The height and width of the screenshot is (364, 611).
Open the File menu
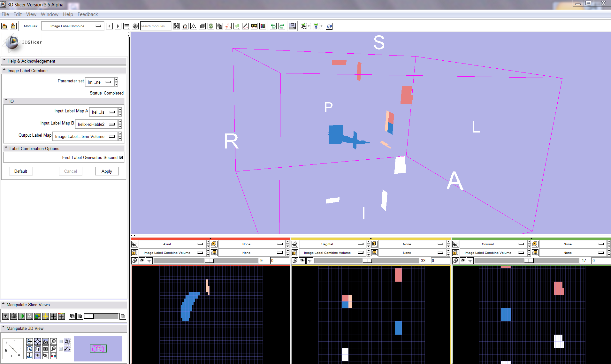[x=5, y=14]
